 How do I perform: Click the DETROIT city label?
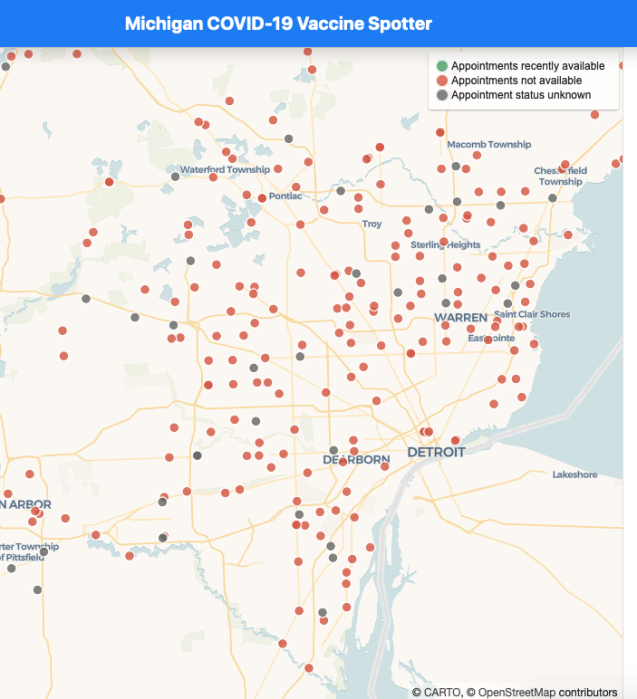[x=436, y=452]
